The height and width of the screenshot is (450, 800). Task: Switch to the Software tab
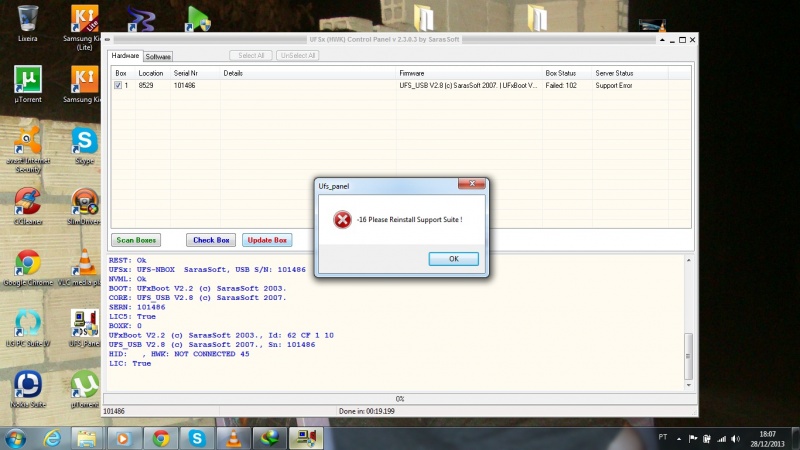click(x=159, y=56)
